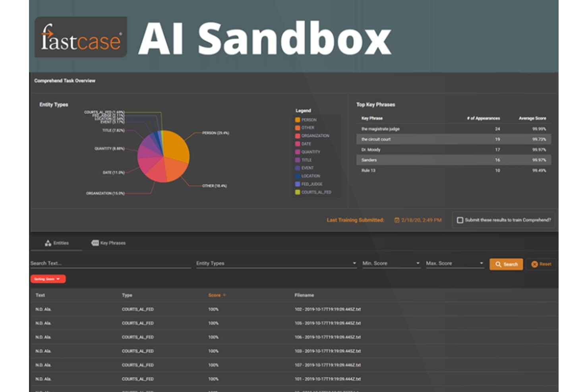Select the 'Dr. Moody' key phrase row
The height and width of the screenshot is (392, 588).
453,150
